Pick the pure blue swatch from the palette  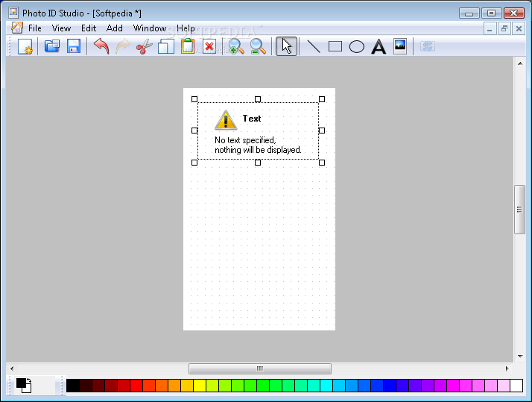tap(390, 386)
